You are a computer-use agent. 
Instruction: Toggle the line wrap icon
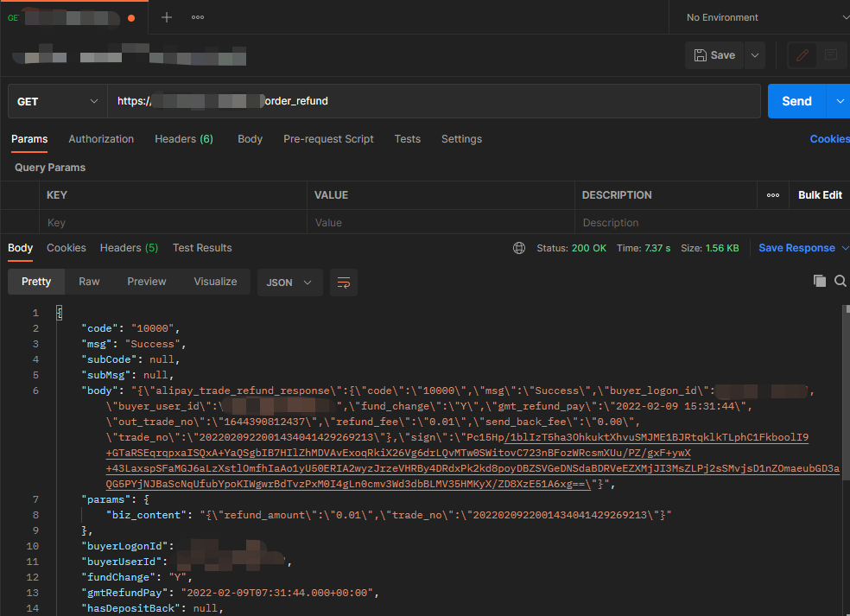[344, 283]
